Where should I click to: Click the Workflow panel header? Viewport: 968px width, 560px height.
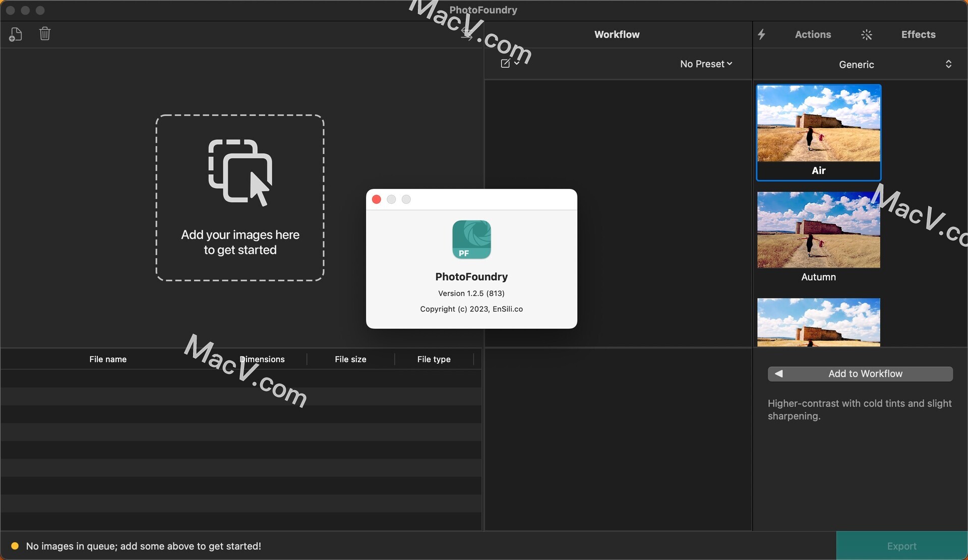click(617, 34)
